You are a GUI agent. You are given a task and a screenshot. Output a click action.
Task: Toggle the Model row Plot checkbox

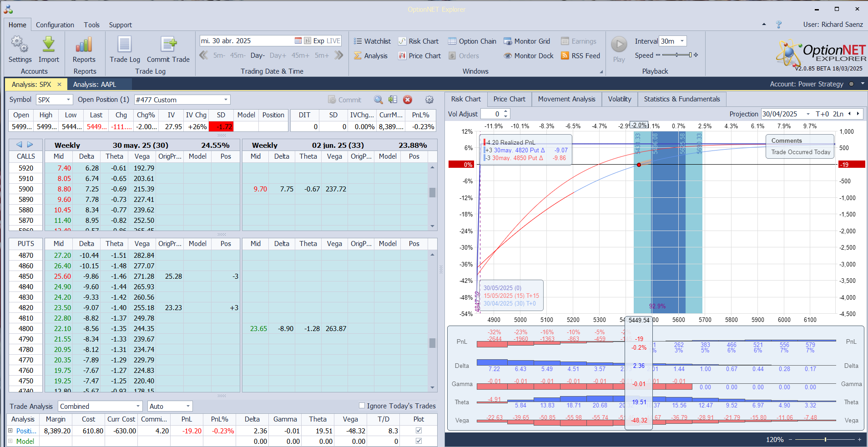tap(419, 441)
